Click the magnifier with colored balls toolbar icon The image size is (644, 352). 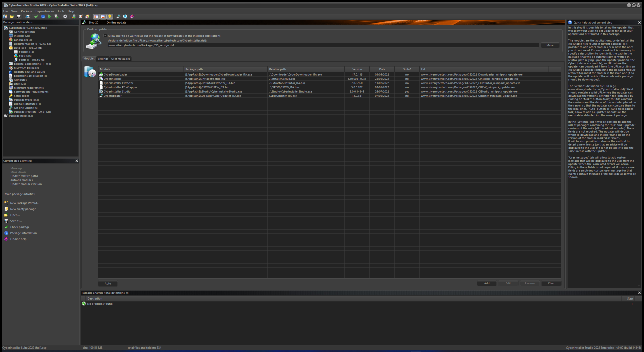tap(74, 16)
